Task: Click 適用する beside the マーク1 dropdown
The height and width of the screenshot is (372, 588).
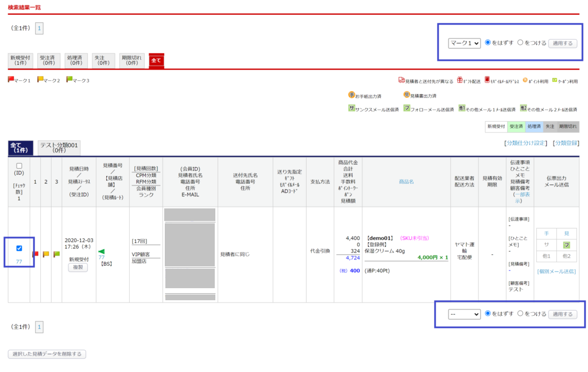Action: [x=563, y=43]
